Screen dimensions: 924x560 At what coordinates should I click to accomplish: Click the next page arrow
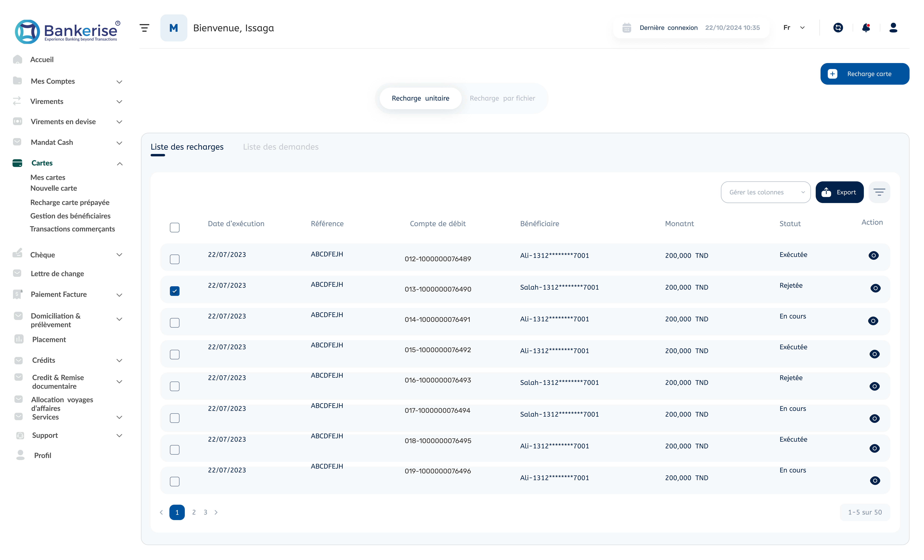point(216,512)
